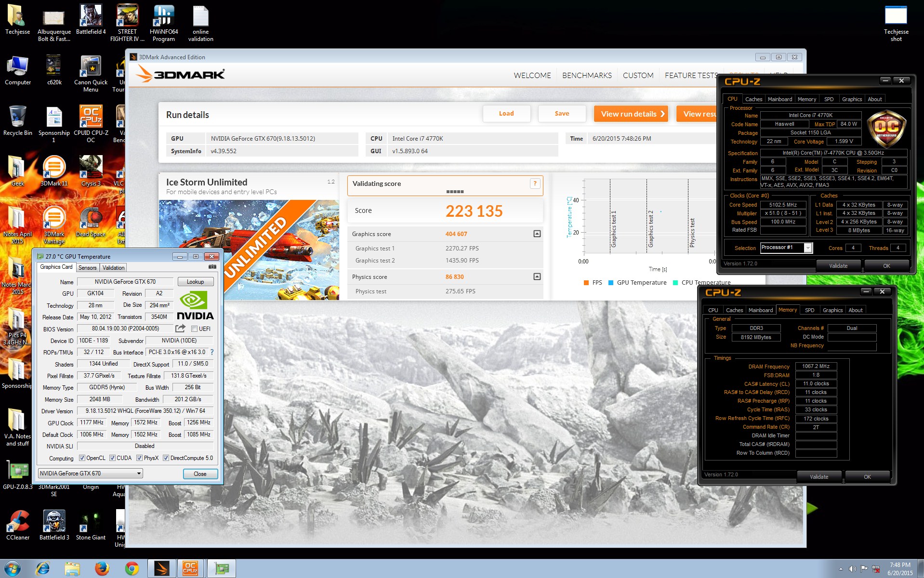Switch to Validation tab in GPU-Z
The width and height of the screenshot is (924, 578).
pos(114,268)
